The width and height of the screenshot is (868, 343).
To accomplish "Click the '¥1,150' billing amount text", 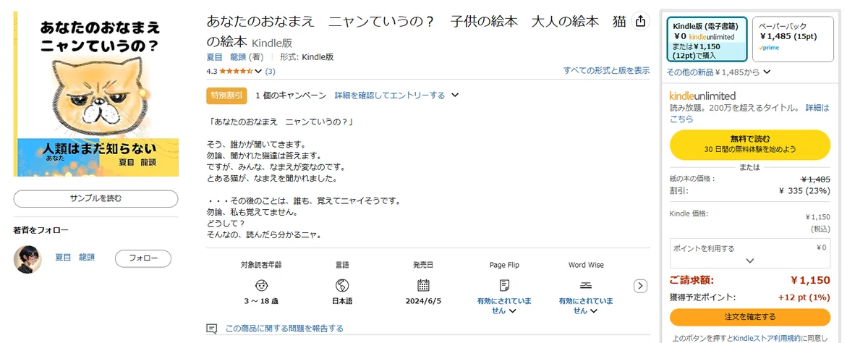I will [810, 280].
